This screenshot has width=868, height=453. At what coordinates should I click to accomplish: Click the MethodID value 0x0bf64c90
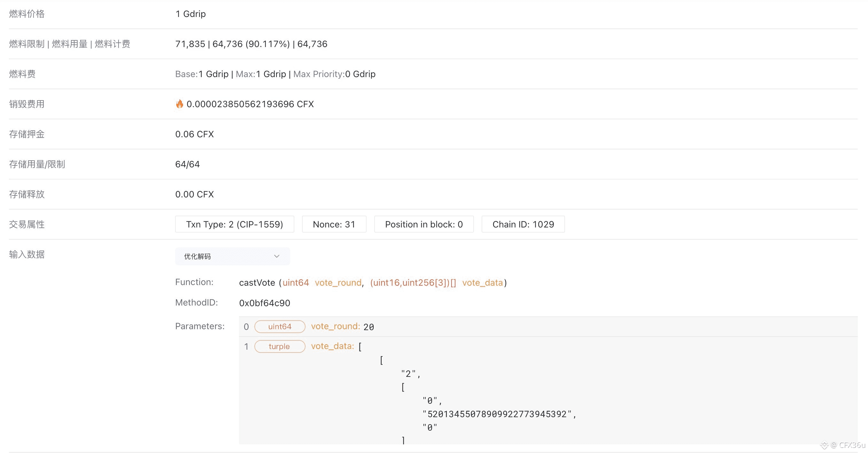coord(265,303)
